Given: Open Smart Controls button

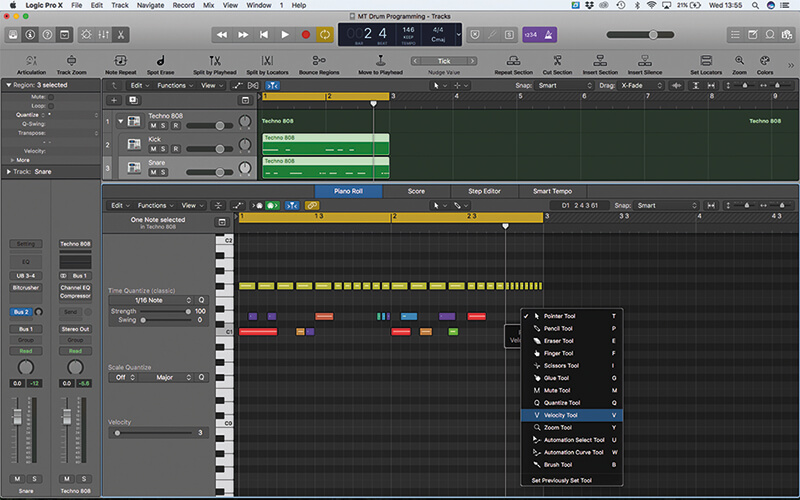Looking at the screenshot, I should tap(64, 35).
